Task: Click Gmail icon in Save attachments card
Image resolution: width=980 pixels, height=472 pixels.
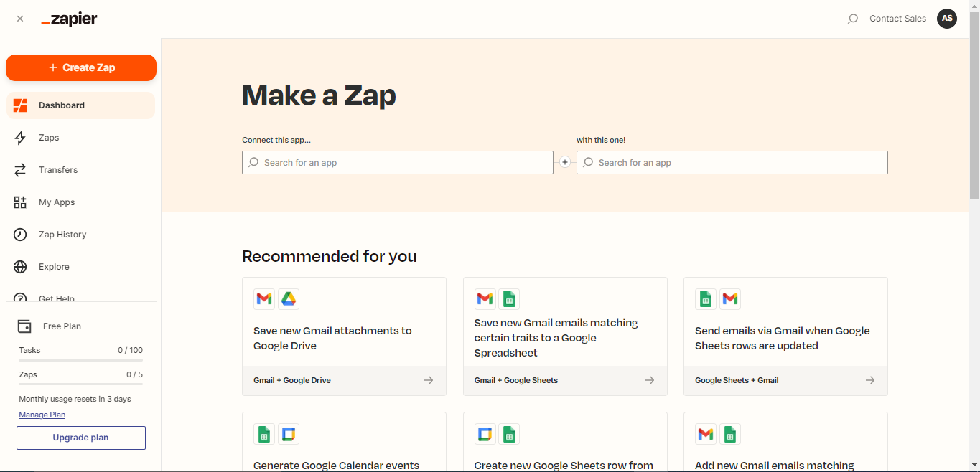Action: 264,299
